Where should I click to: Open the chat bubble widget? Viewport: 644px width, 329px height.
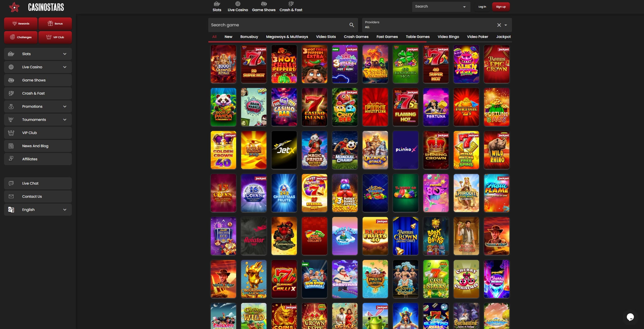tap(630, 317)
